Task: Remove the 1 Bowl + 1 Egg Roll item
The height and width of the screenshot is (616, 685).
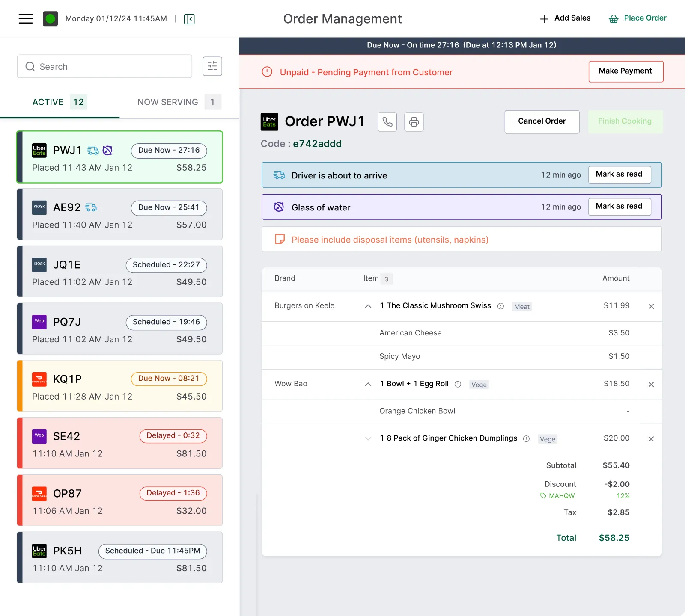Action: (651, 385)
